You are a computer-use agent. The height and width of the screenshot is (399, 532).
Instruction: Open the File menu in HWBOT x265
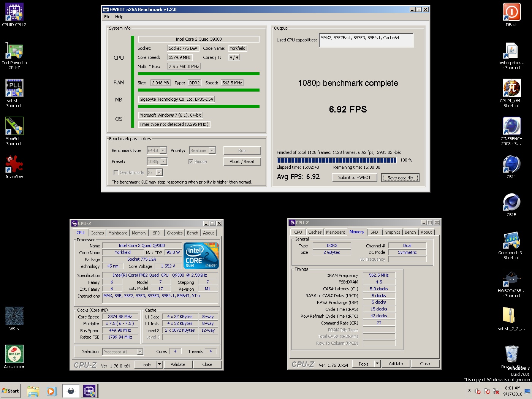click(x=107, y=17)
